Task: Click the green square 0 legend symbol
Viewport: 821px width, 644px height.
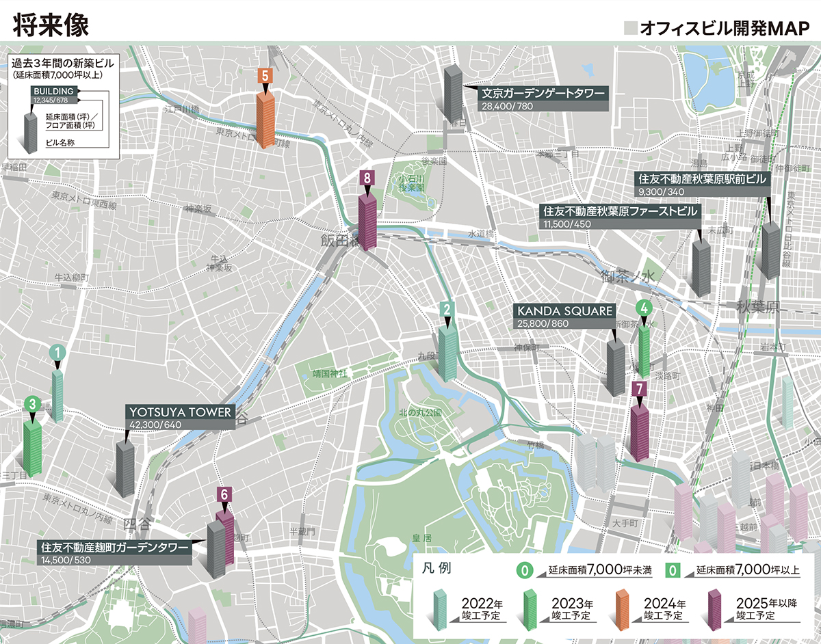Action: click(673, 570)
